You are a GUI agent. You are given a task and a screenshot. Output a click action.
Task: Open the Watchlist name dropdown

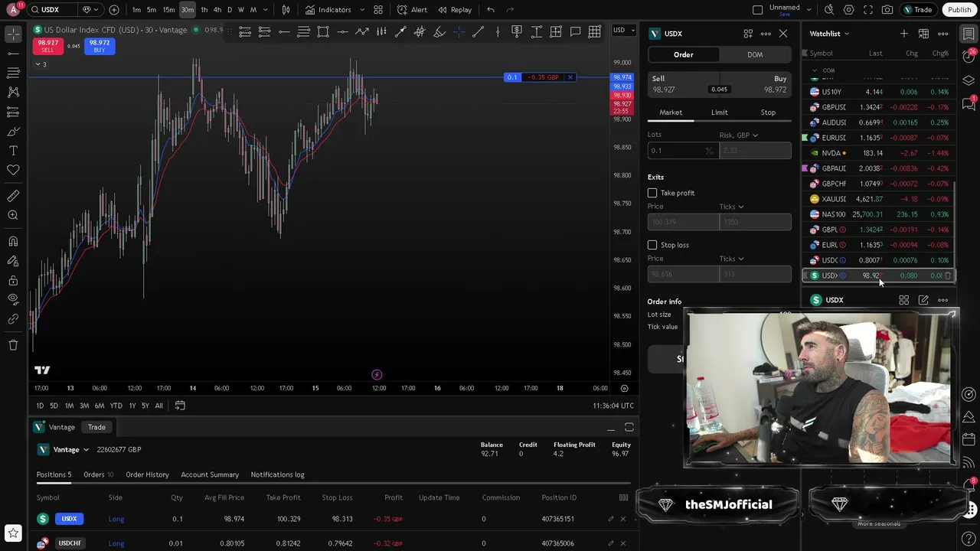829,34
